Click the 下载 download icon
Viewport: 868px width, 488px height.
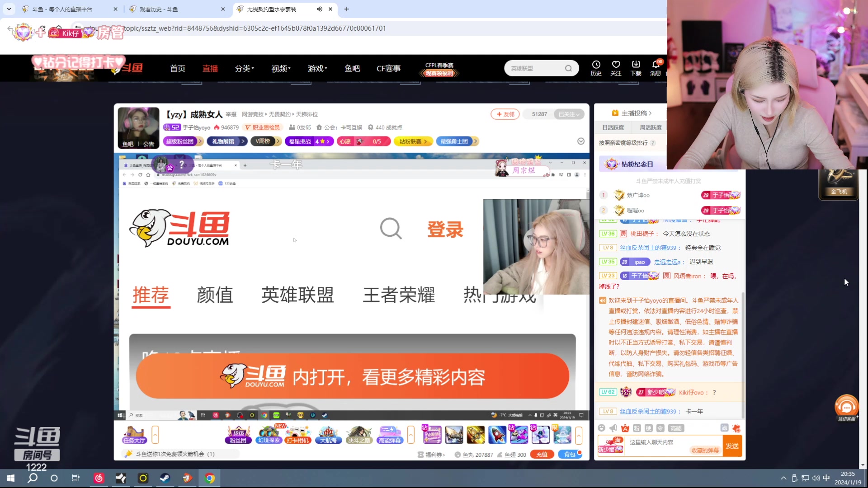click(x=636, y=68)
